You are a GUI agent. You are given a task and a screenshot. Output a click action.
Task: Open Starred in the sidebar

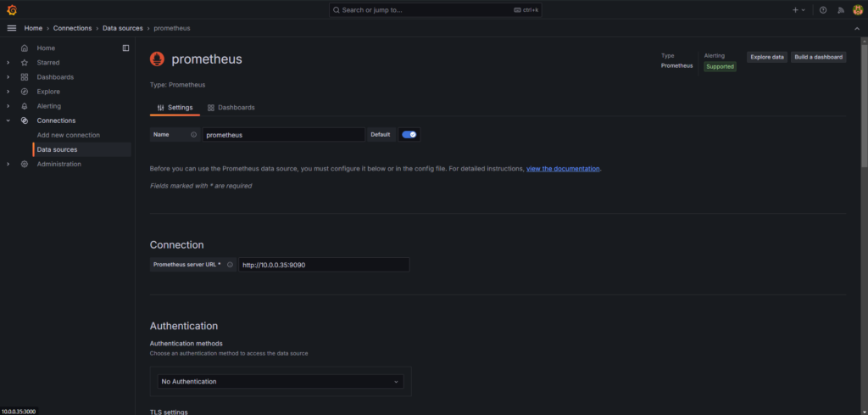tap(48, 63)
